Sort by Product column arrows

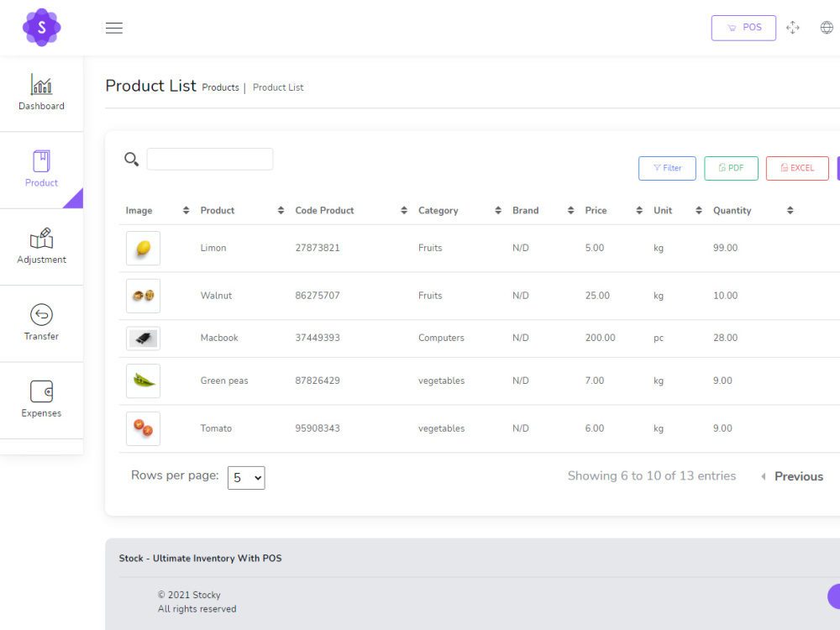[x=281, y=211]
